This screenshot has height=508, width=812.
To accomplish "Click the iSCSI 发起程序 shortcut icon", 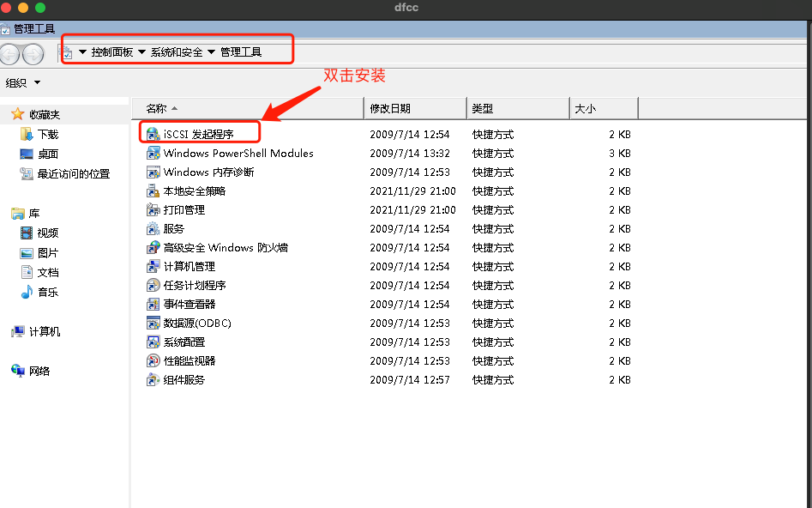I will (x=153, y=134).
